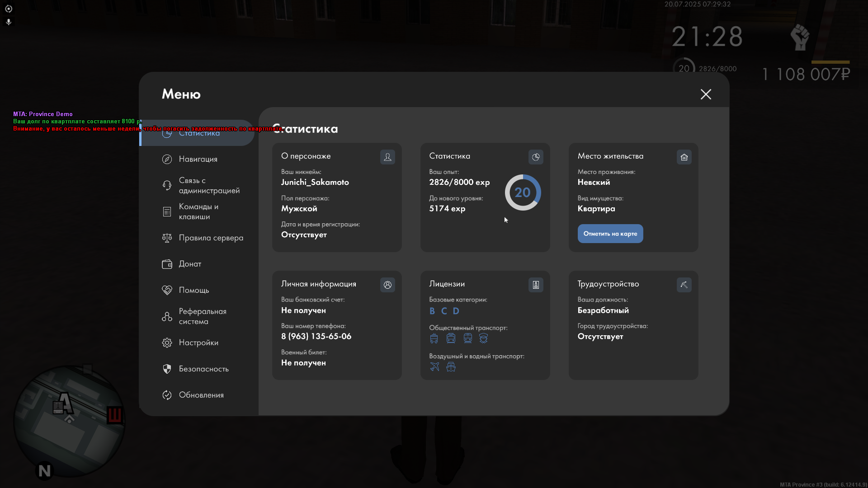This screenshot has height=488, width=868.
Task: Click the document icon in Лицензии card
Action: click(536, 285)
